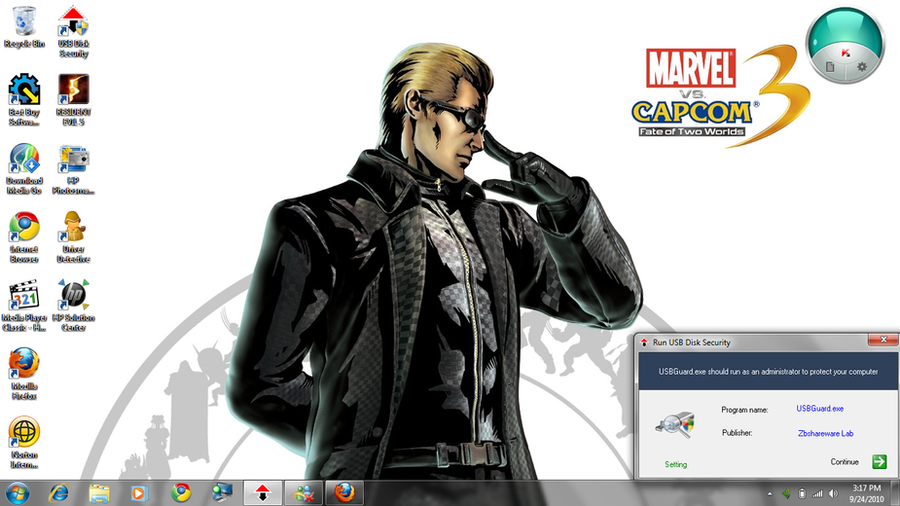The width and height of the screenshot is (900, 506).
Task: Click the USBGuard.exe program name link
Action: tap(820, 408)
